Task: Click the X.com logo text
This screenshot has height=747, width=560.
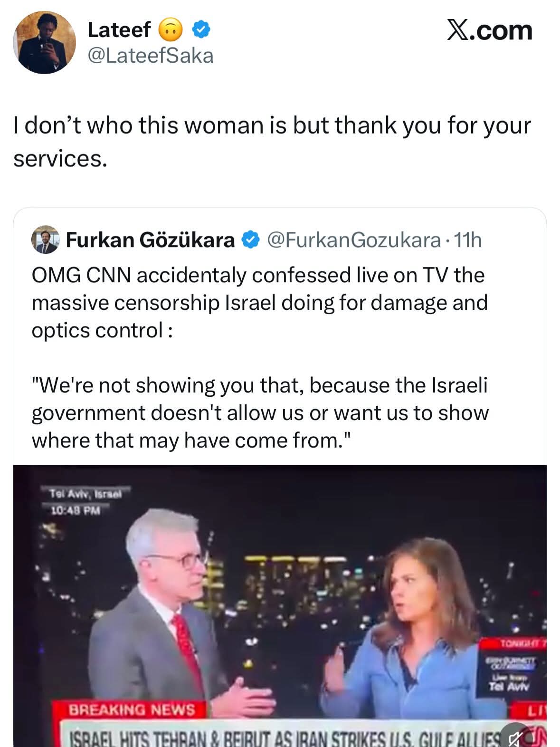Action: [x=490, y=30]
